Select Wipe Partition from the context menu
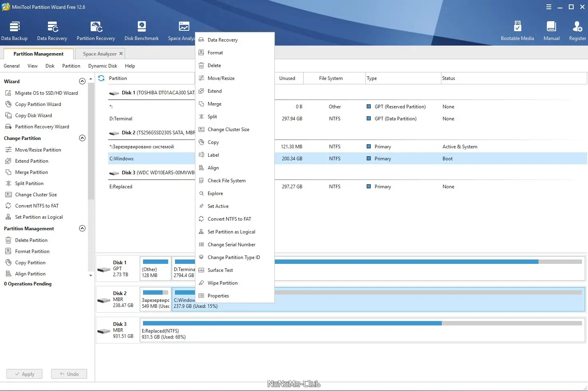The width and height of the screenshot is (588, 391). pos(222,283)
